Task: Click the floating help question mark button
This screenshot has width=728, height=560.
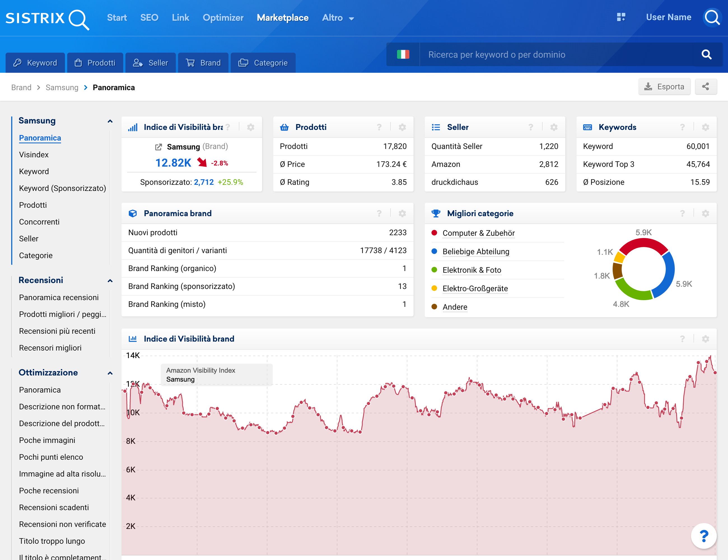Action: (704, 536)
